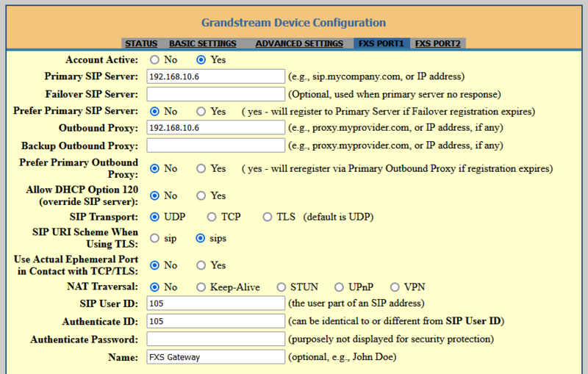
Task: Click the 'NAT Traversal:' label
Action: point(102,287)
